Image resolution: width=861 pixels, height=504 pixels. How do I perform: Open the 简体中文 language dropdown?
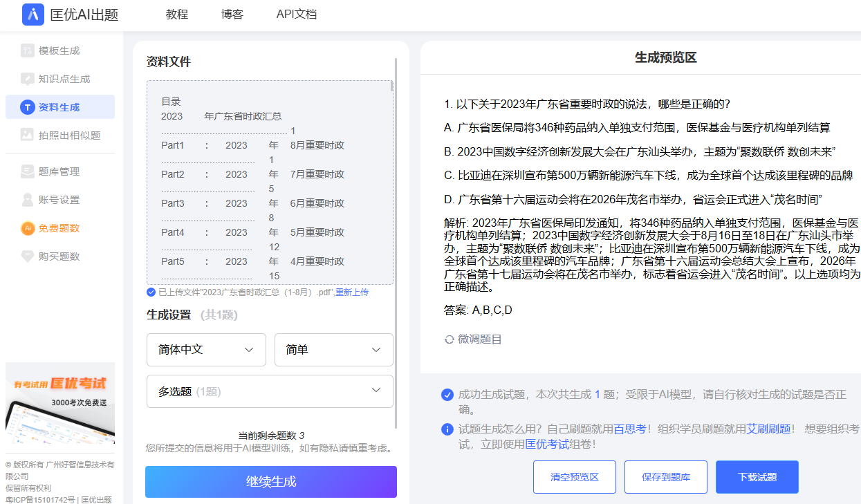tap(205, 350)
